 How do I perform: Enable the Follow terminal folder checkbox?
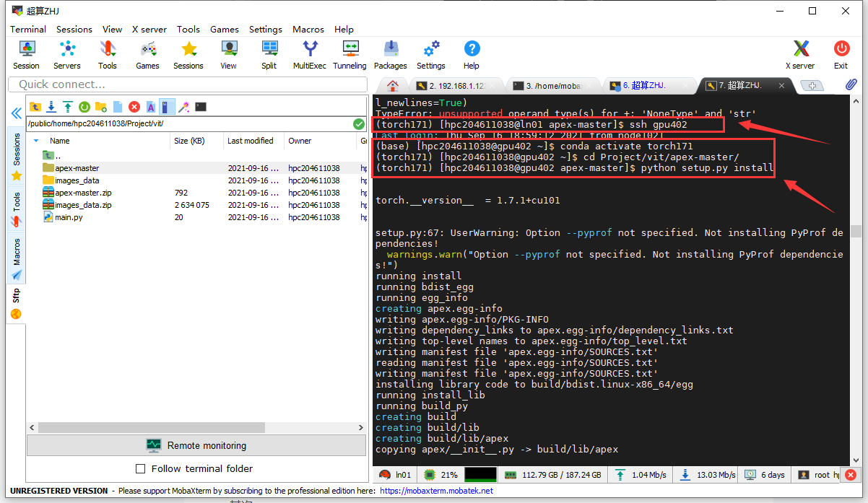point(140,468)
